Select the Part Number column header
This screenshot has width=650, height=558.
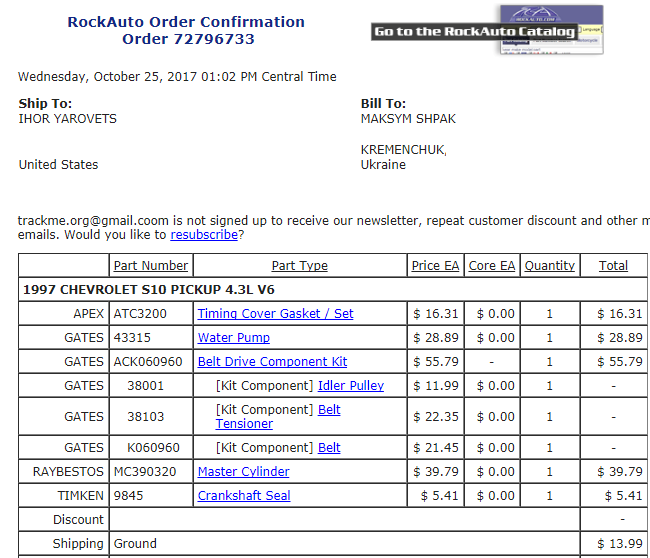point(151,265)
